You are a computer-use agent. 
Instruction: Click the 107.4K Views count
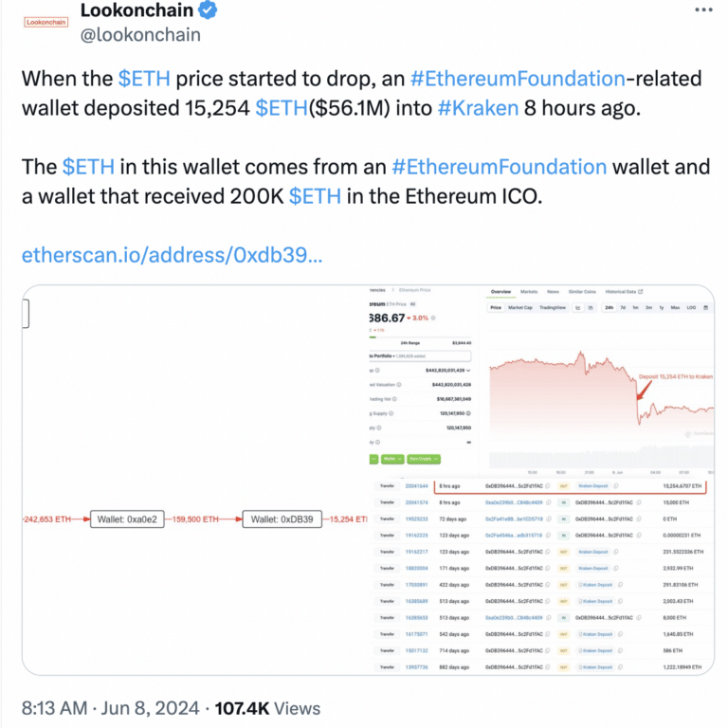point(267,708)
